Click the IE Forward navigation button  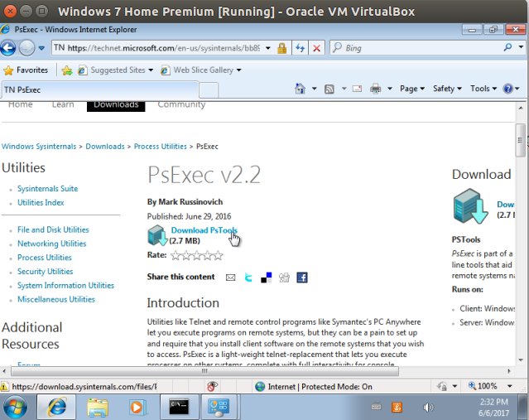pos(26,48)
